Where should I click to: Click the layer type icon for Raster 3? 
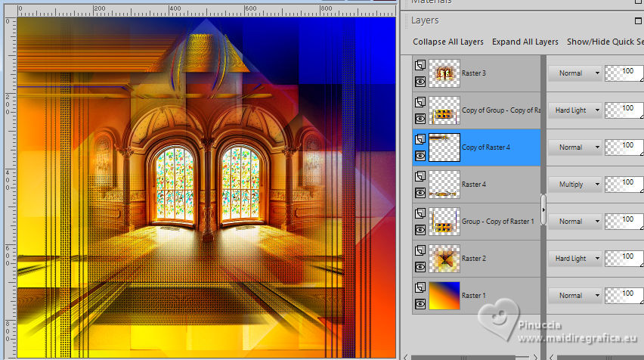[x=420, y=65]
